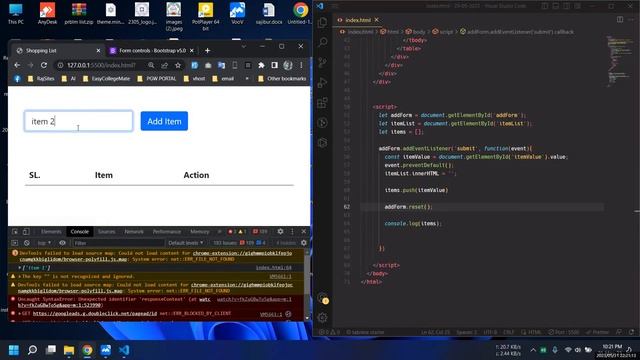
Task: Toggle DevTools device toolbar icon
Action: pos(26,232)
